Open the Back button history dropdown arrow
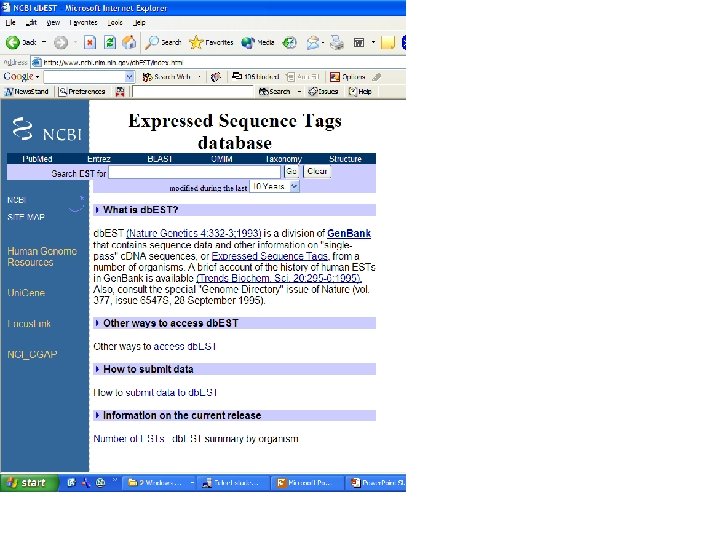Image resolution: width=720 pixels, height=540 pixels. pos(44,42)
